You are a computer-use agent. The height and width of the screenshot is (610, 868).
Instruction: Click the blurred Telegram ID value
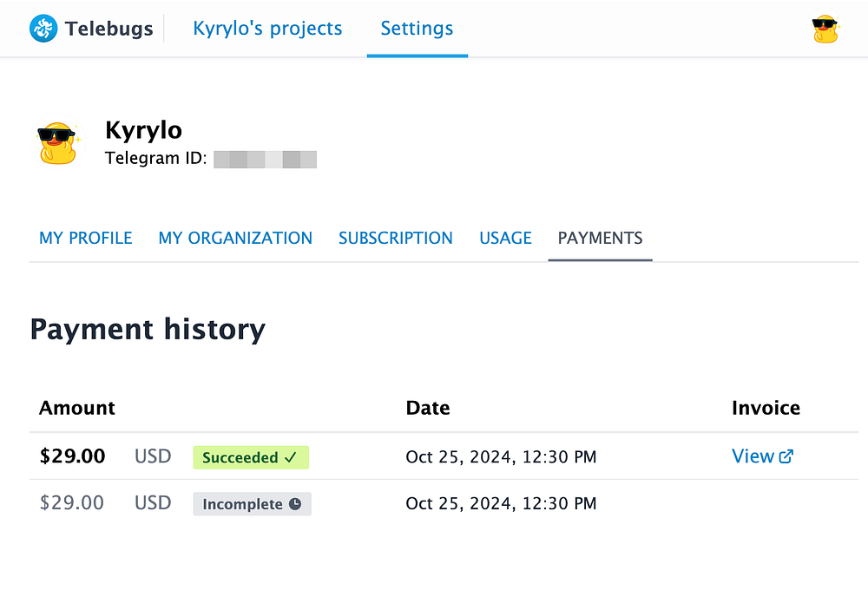tap(265, 160)
